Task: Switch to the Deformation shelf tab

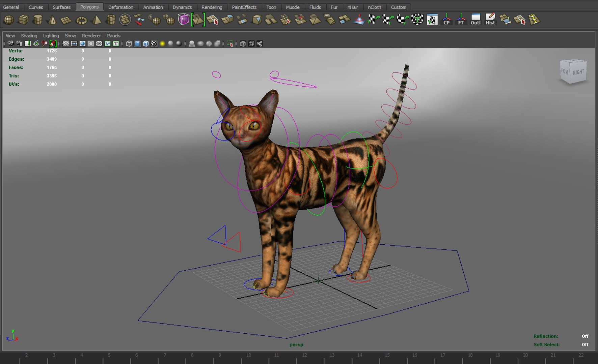Action: coord(121,7)
